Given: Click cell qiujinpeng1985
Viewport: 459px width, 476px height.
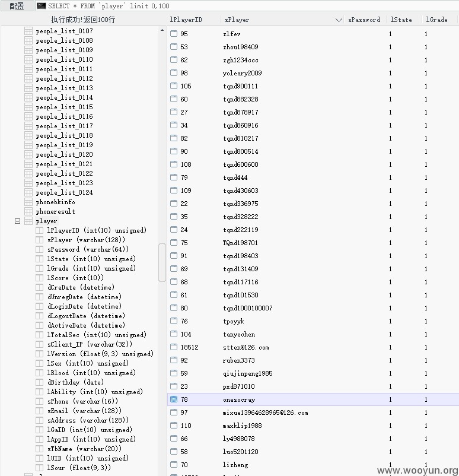Looking at the screenshot, I should point(247,373).
